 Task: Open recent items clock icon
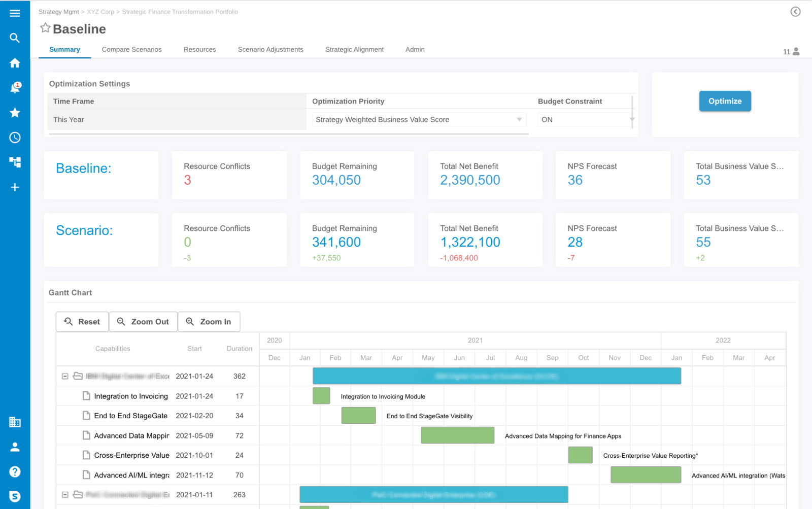click(x=15, y=138)
